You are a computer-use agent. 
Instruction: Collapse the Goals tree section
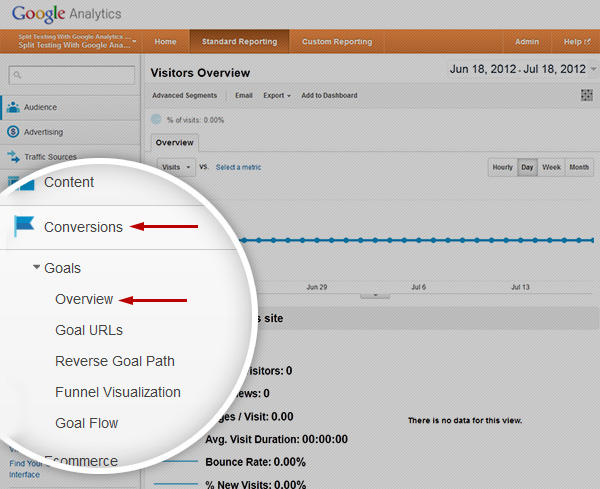click(x=36, y=267)
